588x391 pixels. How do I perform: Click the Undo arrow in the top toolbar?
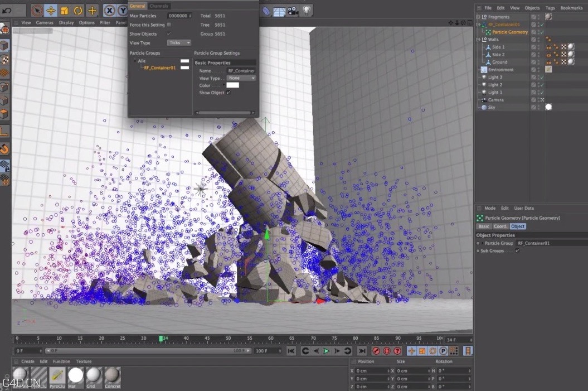(7, 10)
